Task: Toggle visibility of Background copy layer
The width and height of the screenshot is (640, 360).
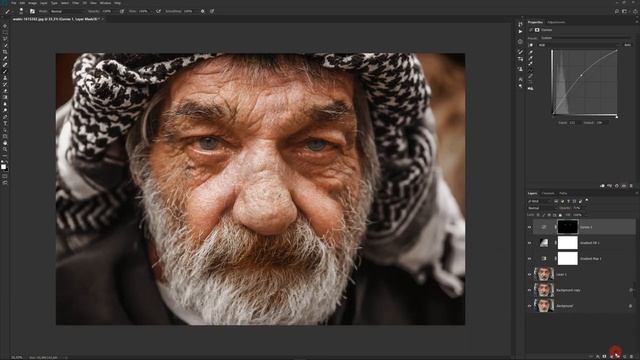Action: click(529, 290)
